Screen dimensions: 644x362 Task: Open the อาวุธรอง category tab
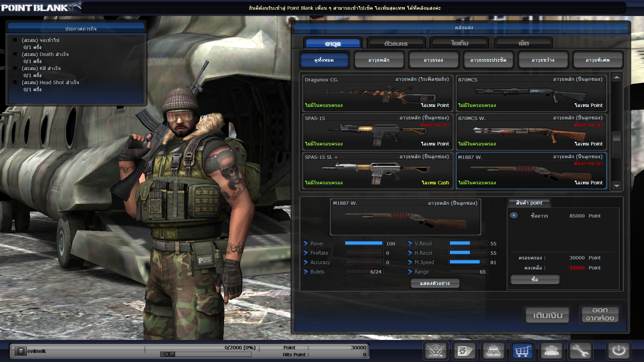(433, 60)
